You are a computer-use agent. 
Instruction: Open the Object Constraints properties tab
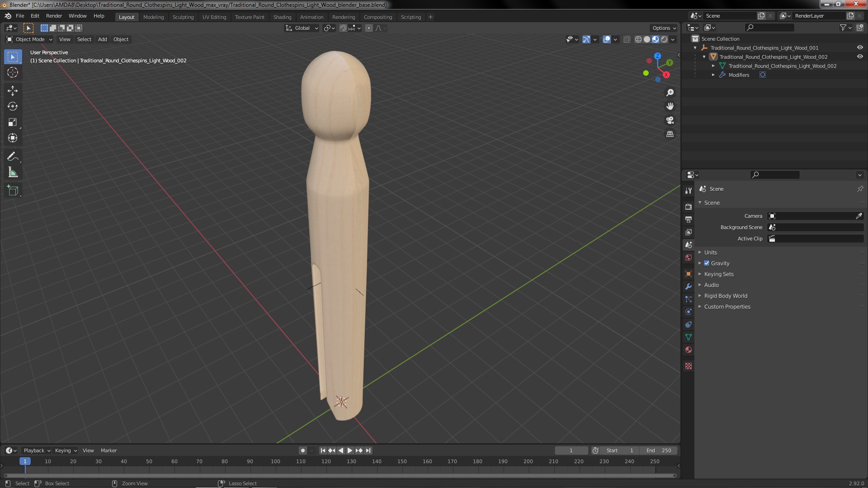pos(689,324)
